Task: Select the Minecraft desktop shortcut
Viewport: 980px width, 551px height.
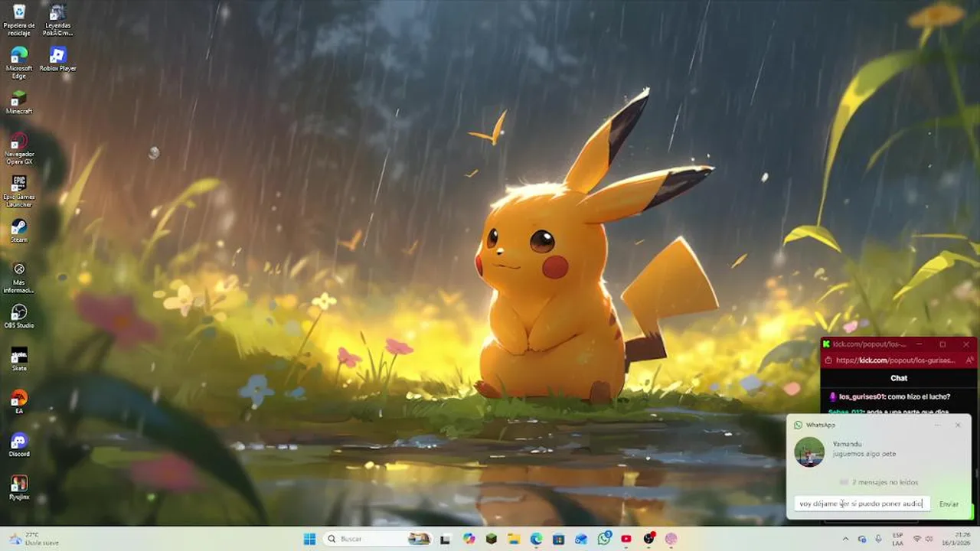Action: (19, 103)
